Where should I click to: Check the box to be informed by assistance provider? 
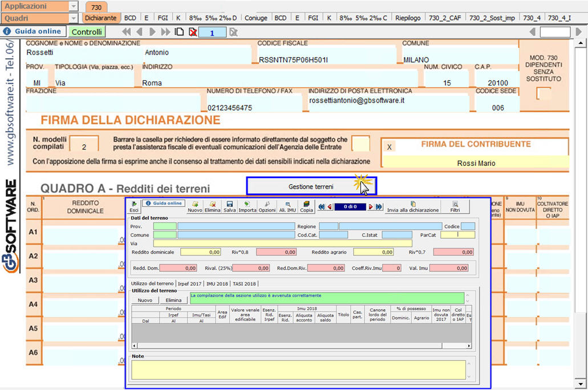click(x=360, y=144)
